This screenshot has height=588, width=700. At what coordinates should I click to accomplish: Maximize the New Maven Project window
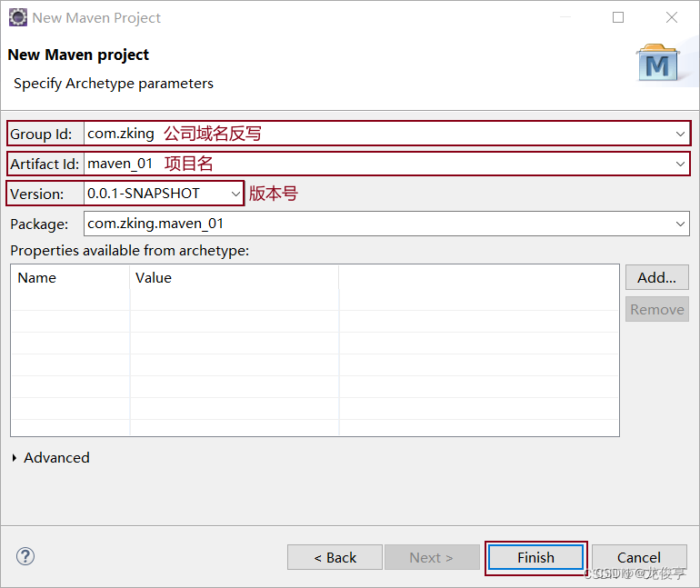pyautogui.click(x=618, y=17)
